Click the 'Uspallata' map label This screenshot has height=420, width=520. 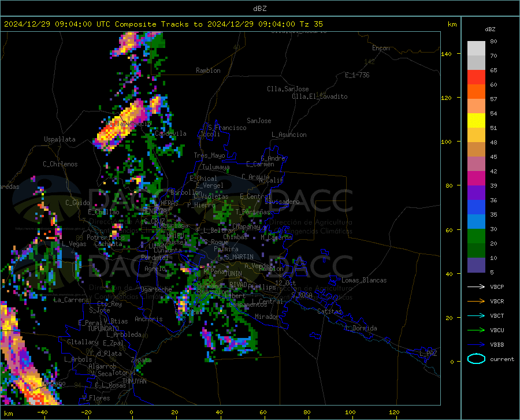coord(60,139)
